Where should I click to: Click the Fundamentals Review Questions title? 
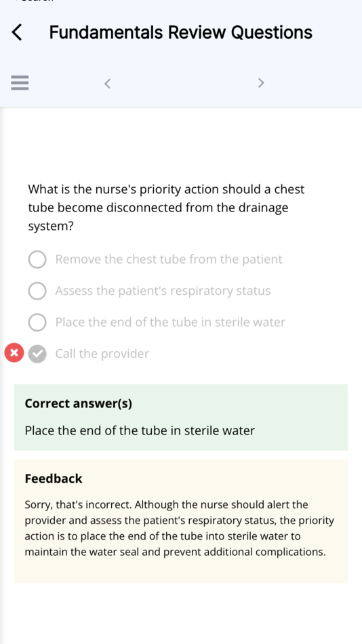181,32
